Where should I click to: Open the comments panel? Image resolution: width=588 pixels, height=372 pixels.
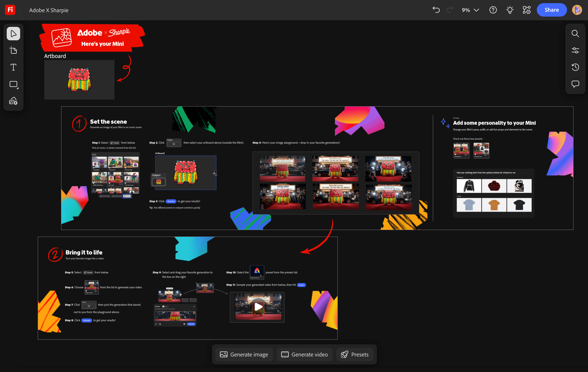(x=575, y=84)
